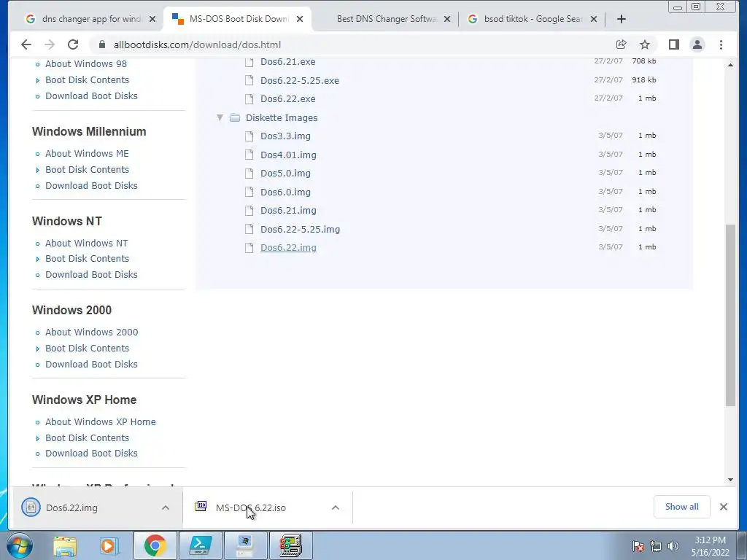747x560 pixels.
Task: Open Windows Explorer from taskbar
Action: 65,545
